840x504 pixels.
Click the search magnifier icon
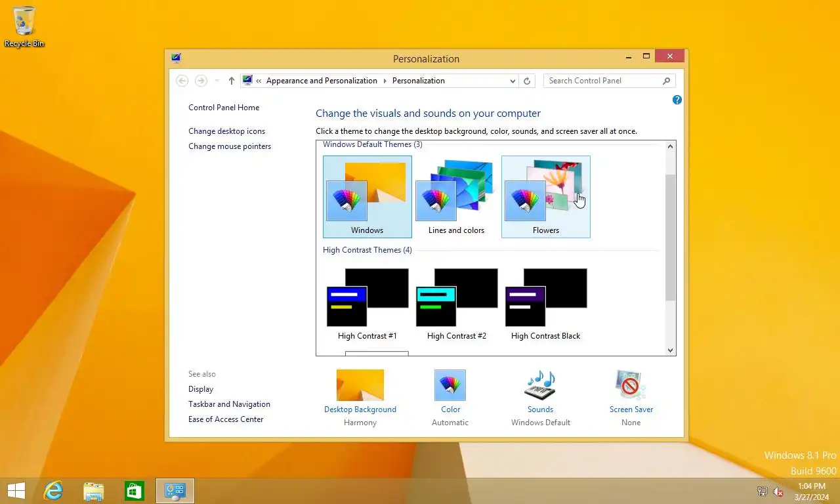click(x=666, y=81)
